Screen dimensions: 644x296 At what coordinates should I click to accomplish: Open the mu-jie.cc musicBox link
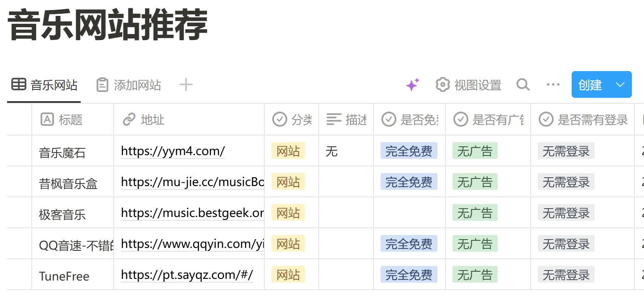(x=193, y=182)
